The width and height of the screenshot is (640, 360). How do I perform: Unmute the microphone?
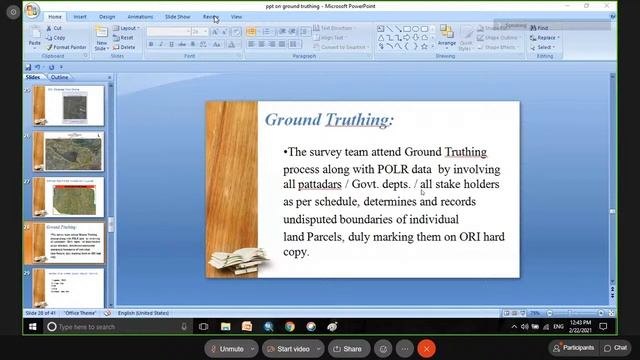coord(227,349)
